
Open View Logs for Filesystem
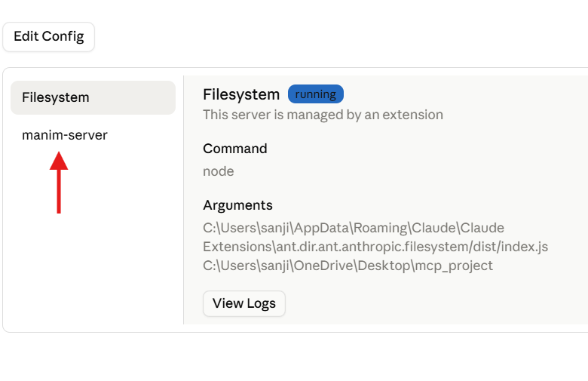tap(244, 303)
